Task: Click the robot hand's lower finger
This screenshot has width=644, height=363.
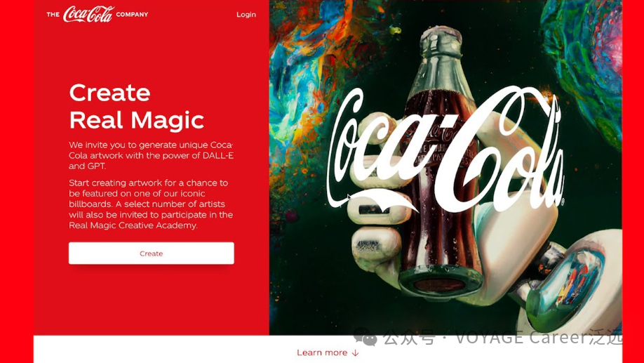Action: tap(376, 246)
